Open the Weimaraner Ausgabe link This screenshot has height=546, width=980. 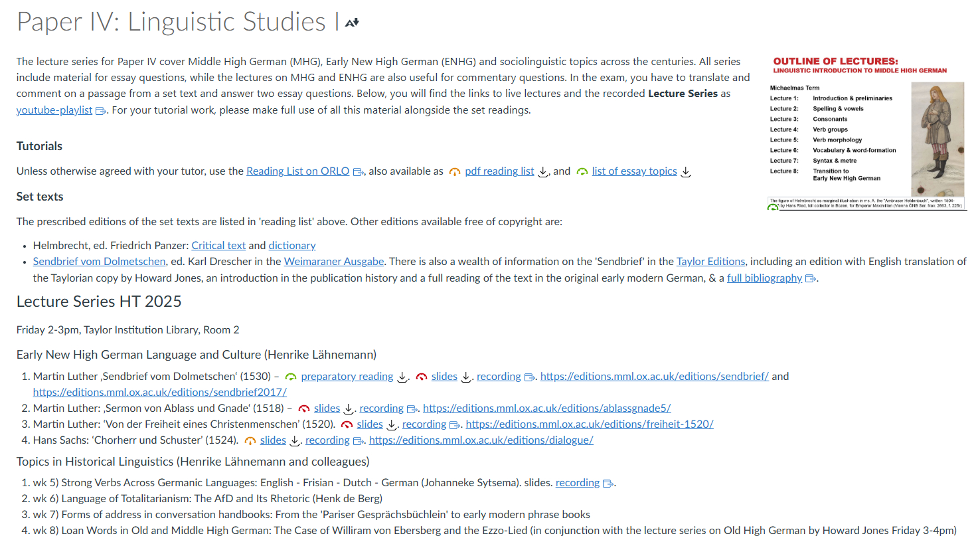334,262
